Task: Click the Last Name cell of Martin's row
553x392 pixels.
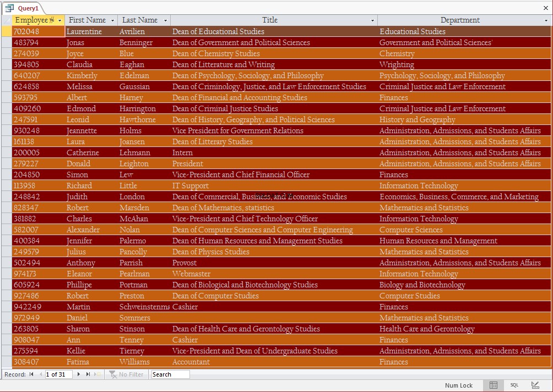Action: [144, 307]
